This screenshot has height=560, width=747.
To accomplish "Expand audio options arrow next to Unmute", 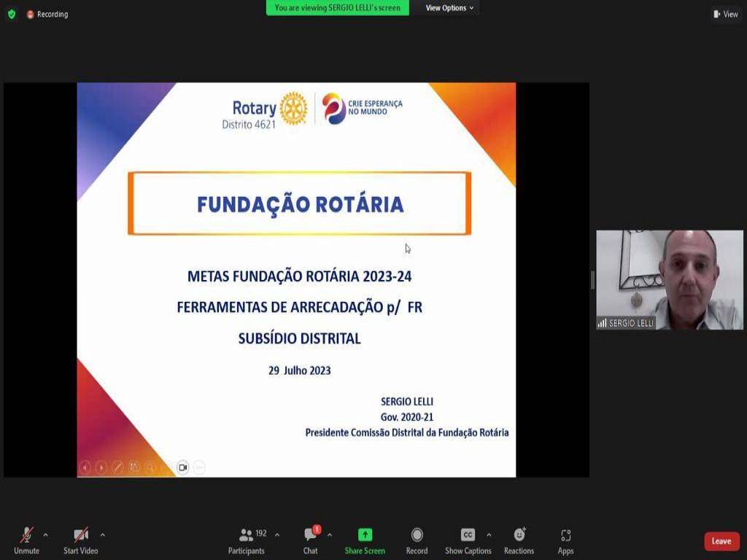I will [x=45, y=534].
